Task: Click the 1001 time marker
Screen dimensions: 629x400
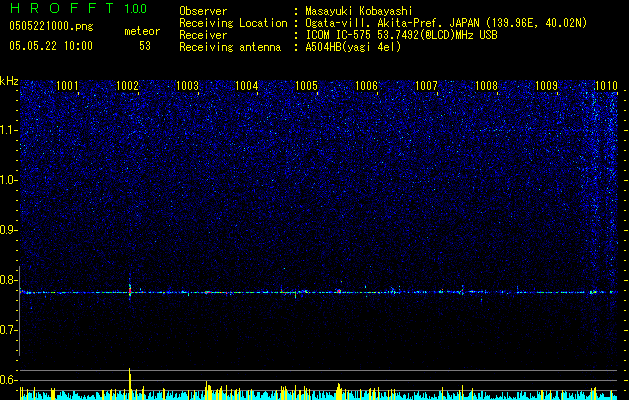Action: coord(67,86)
